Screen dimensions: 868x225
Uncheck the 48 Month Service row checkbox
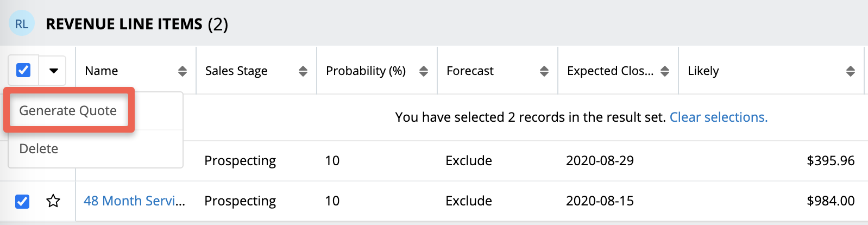[x=22, y=201]
